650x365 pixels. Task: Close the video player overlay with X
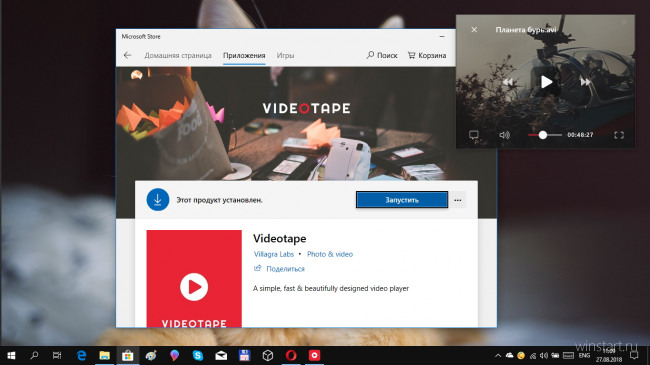474,29
